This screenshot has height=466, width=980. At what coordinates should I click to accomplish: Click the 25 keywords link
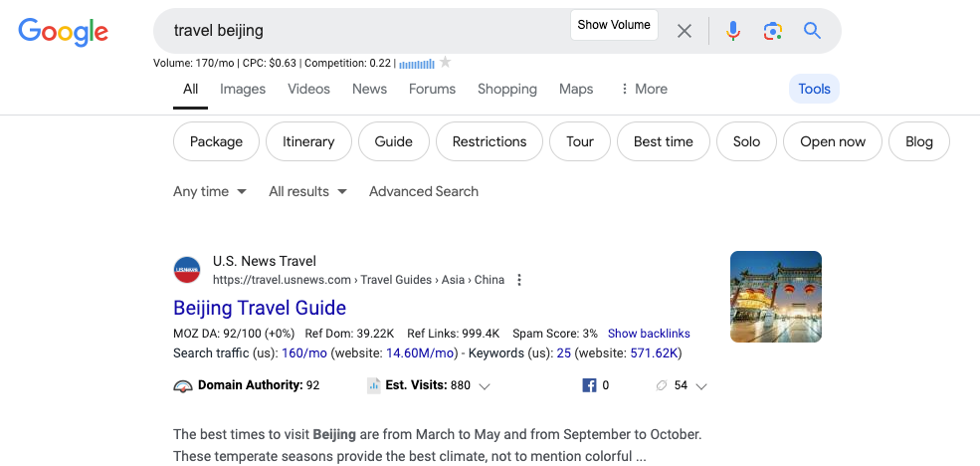point(564,352)
